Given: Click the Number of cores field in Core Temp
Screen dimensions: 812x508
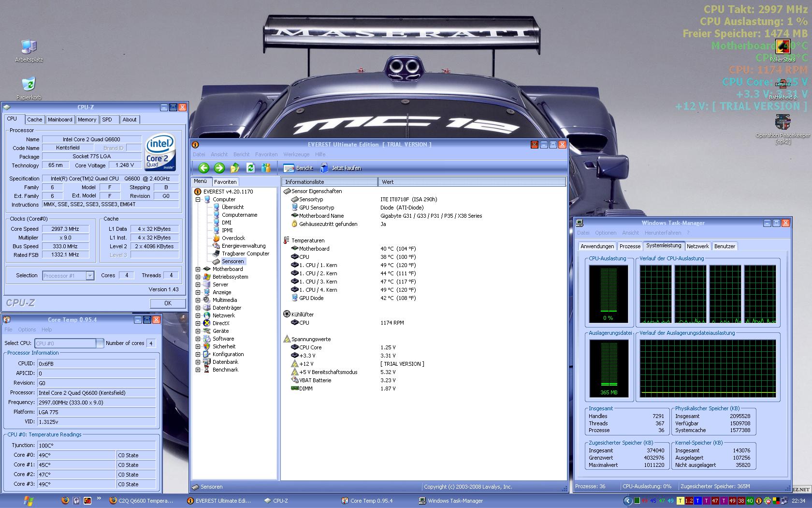Looking at the screenshot, I should coord(151,343).
